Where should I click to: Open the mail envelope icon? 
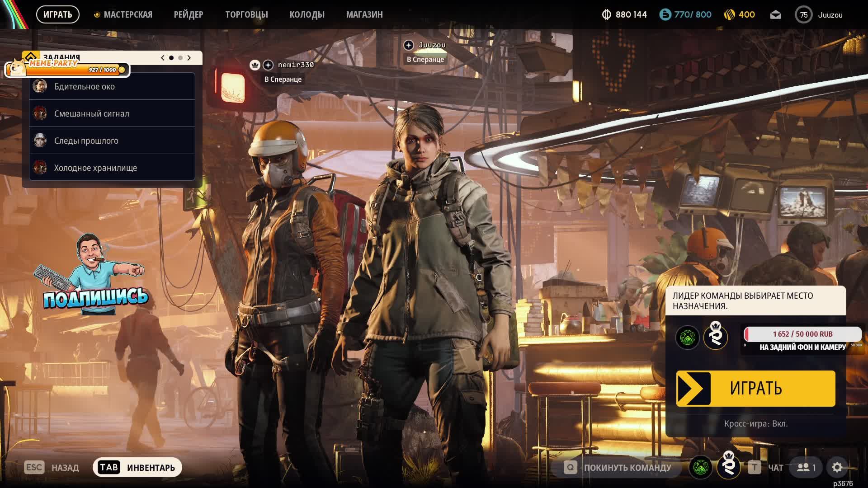pos(775,15)
